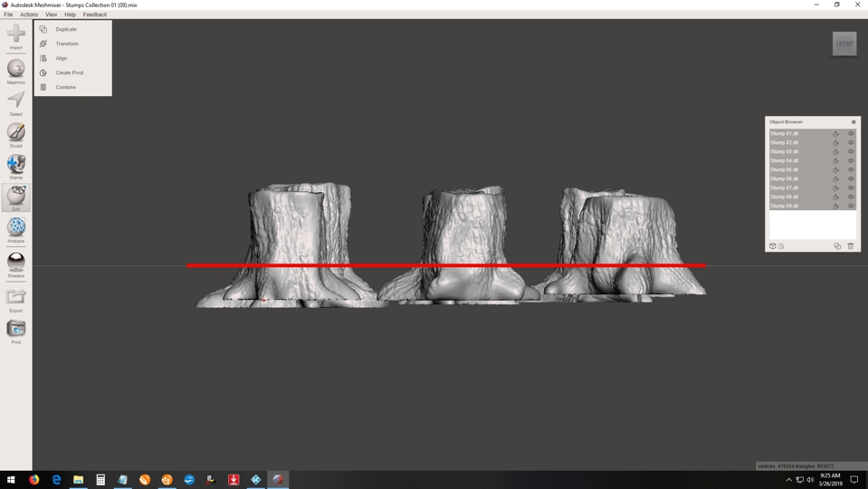This screenshot has width=868, height=489.
Task: Click clock icon in Object Browser footer
Action: point(781,246)
